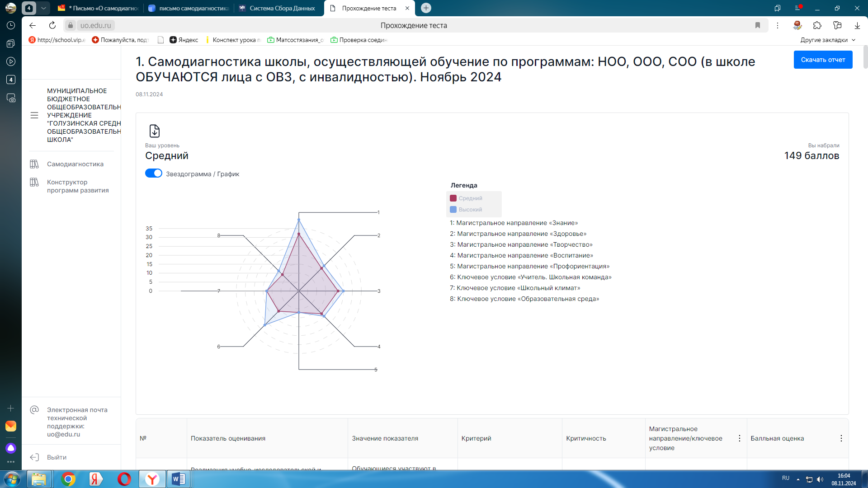Switch to the письмо самодиагностика tab
Viewport: 868px width, 488px height.
pyautogui.click(x=189, y=8)
